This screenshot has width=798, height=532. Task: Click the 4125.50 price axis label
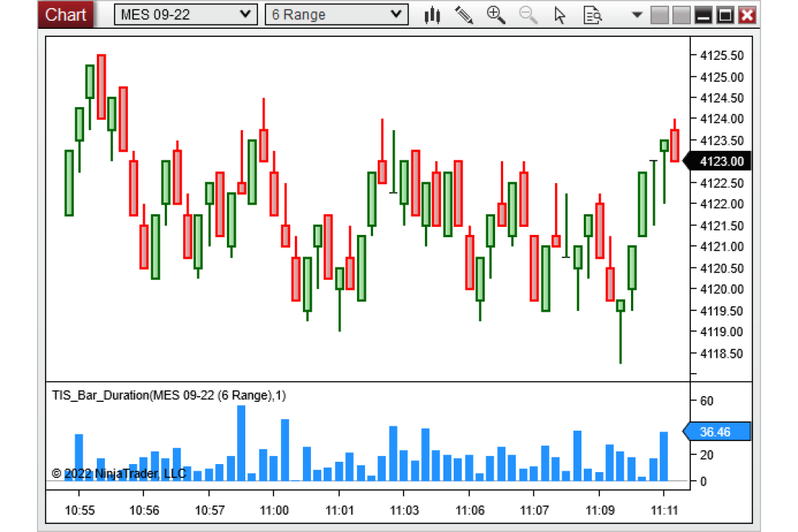pyautogui.click(x=722, y=55)
